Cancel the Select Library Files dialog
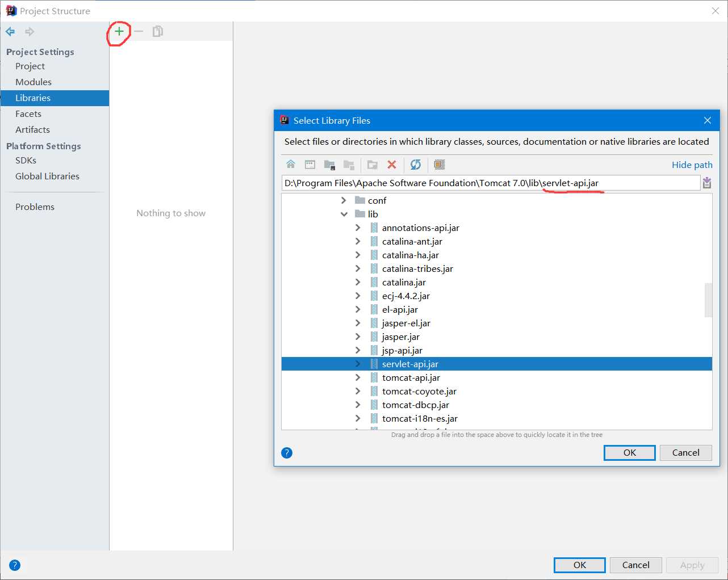The height and width of the screenshot is (580, 728). [x=686, y=453]
